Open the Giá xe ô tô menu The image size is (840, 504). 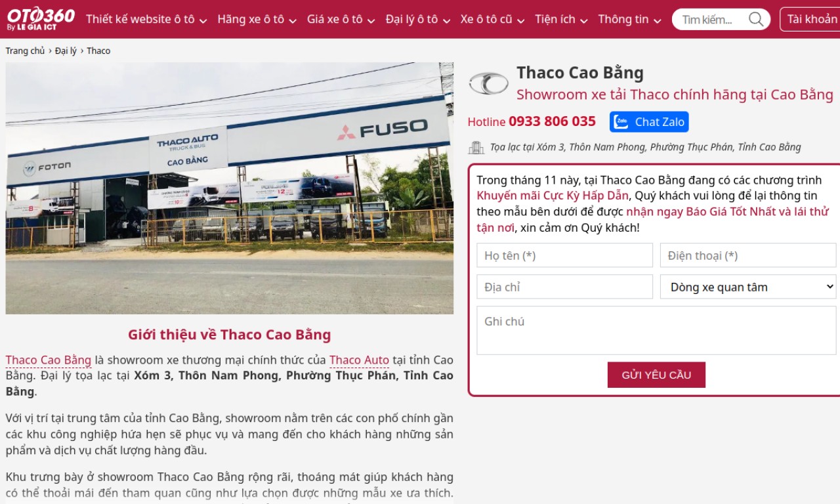(341, 19)
